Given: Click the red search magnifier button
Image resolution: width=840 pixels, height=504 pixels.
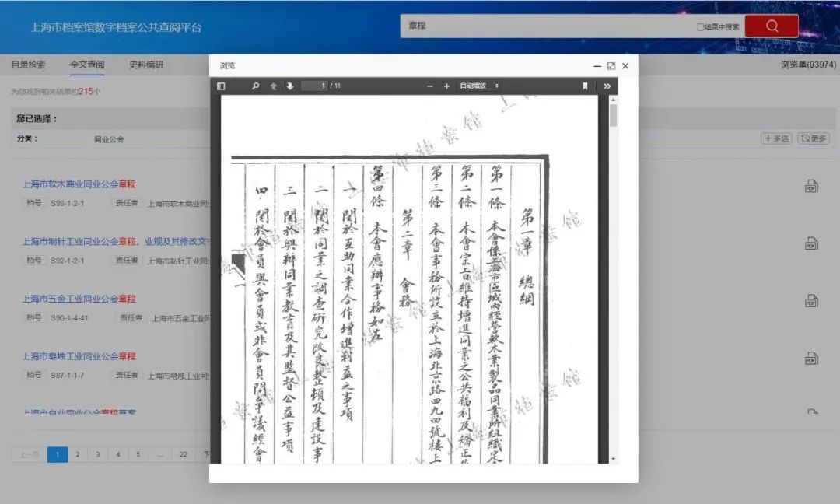Looking at the screenshot, I should (x=771, y=26).
